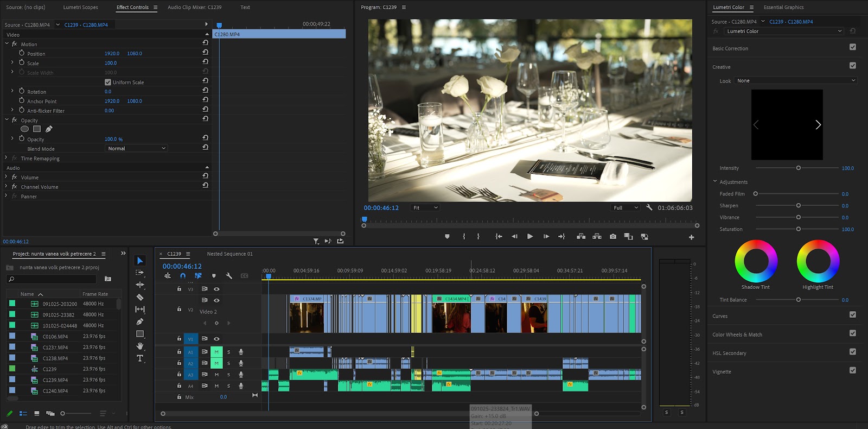
Task: Click the Shadow Tint color wheel
Action: (756, 261)
